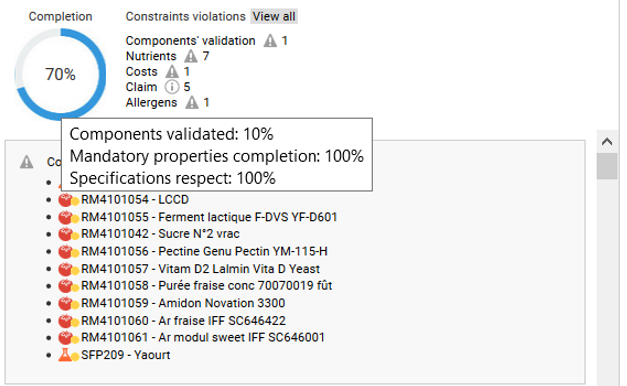Viewport: 627px width, 386px height.
Task: Click the Nutrients warning triangle icon
Action: tap(191, 56)
